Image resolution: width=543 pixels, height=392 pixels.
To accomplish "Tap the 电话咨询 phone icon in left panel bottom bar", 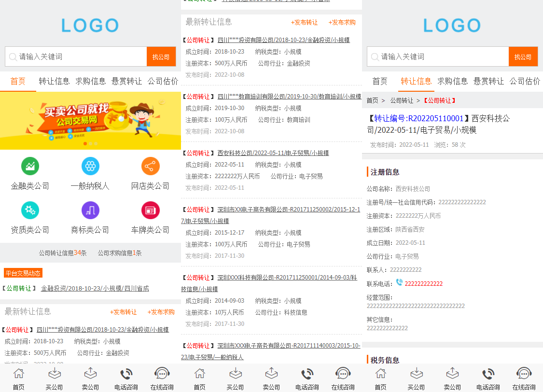I will pos(126,374).
